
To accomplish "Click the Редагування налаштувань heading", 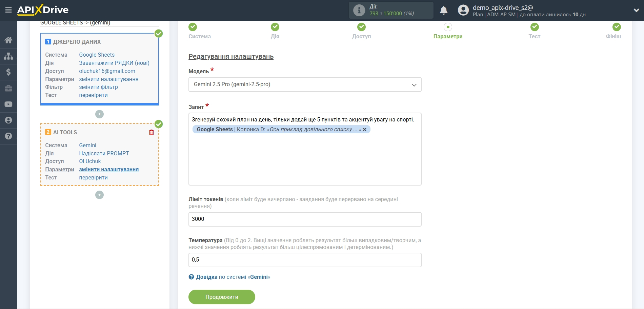I will point(231,56).
